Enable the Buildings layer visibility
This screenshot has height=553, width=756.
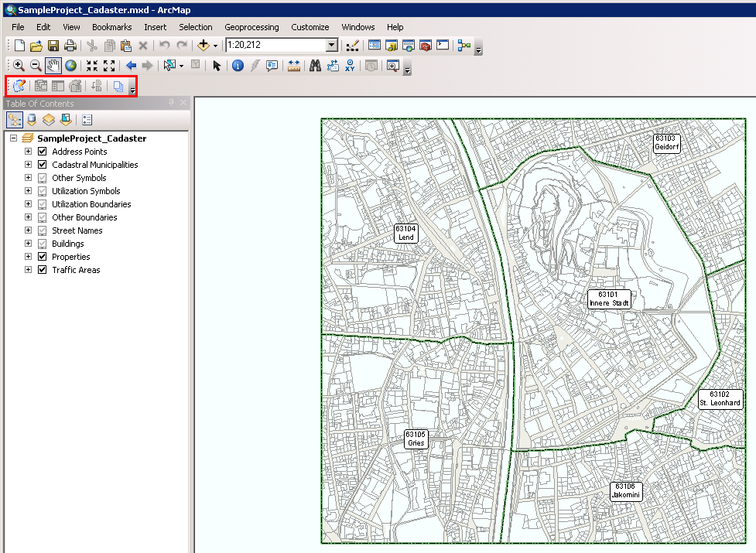click(x=41, y=243)
